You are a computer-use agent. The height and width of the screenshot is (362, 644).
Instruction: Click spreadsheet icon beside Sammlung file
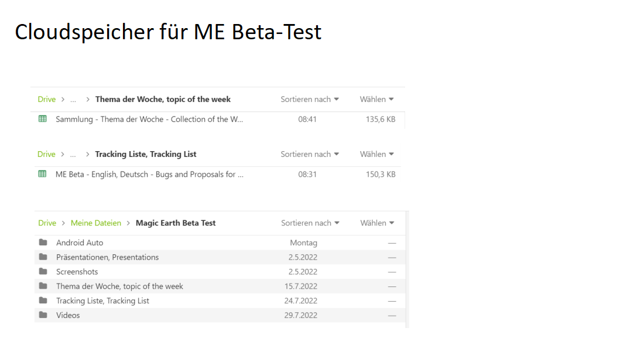[x=42, y=119]
